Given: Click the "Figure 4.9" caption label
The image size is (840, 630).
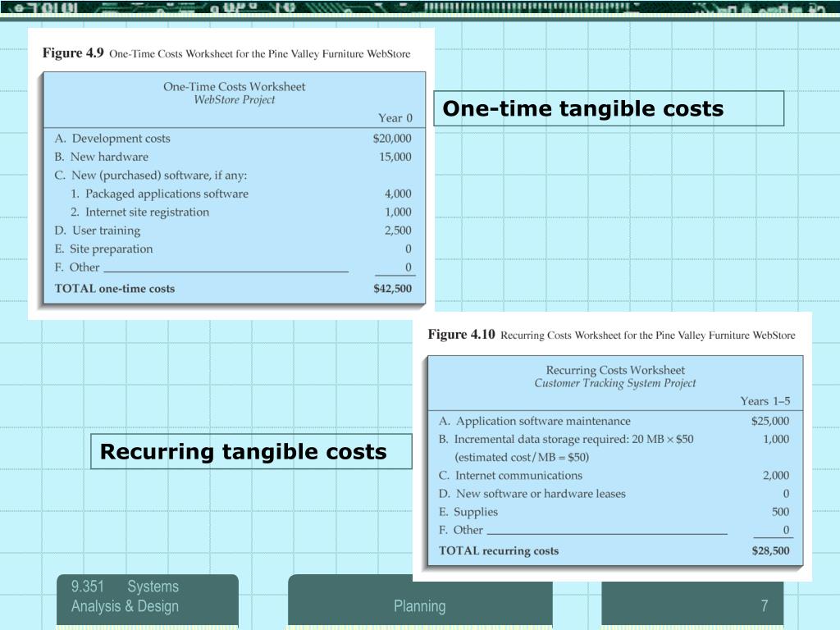Looking at the screenshot, I should coord(73,53).
